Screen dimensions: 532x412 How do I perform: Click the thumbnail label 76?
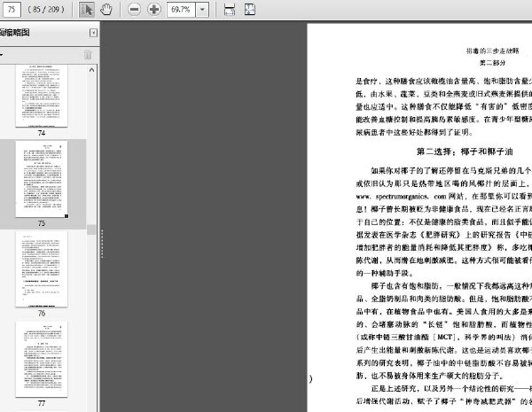pyautogui.click(x=42, y=314)
